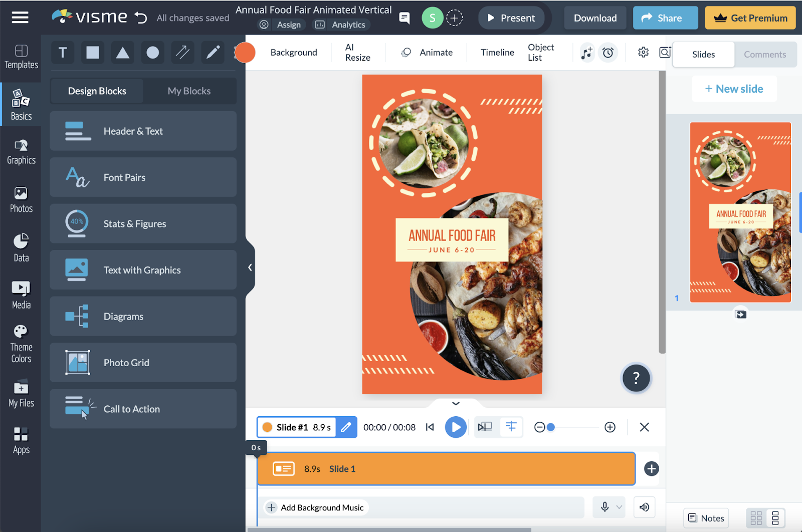Adjust the timeline zoom slider
This screenshot has height=532, width=802.
click(x=551, y=427)
